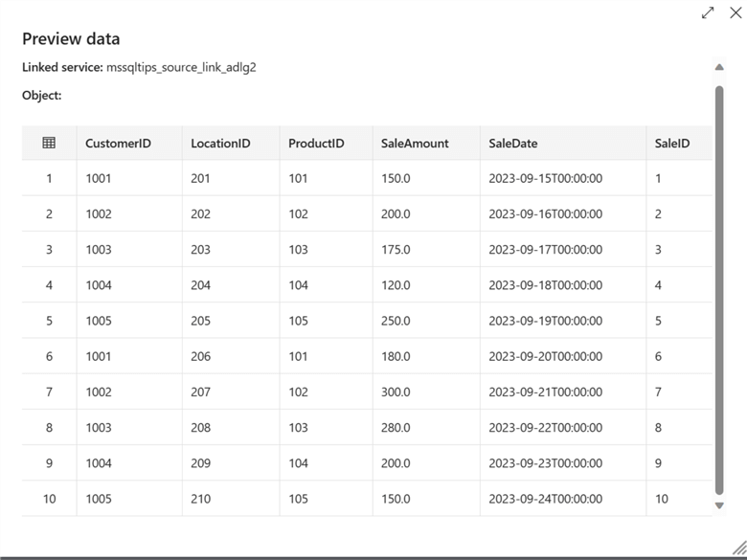
Task: Click the table grid icon in header
Action: 49,143
